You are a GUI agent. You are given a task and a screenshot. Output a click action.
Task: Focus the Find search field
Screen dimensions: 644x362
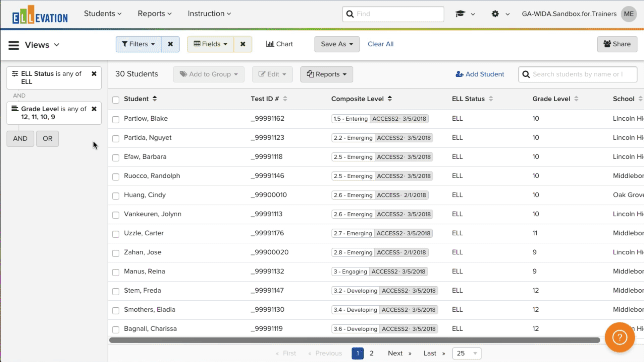[x=393, y=14]
